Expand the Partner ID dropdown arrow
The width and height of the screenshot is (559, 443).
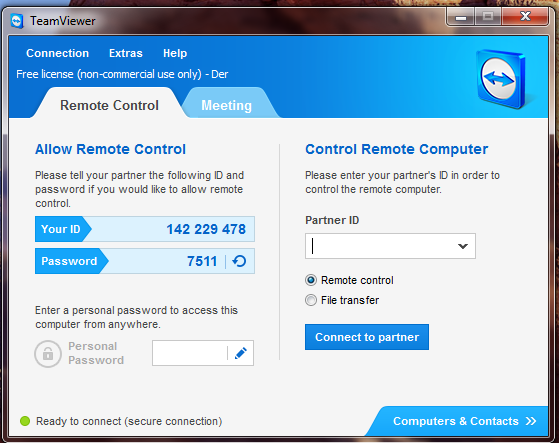coord(463,246)
